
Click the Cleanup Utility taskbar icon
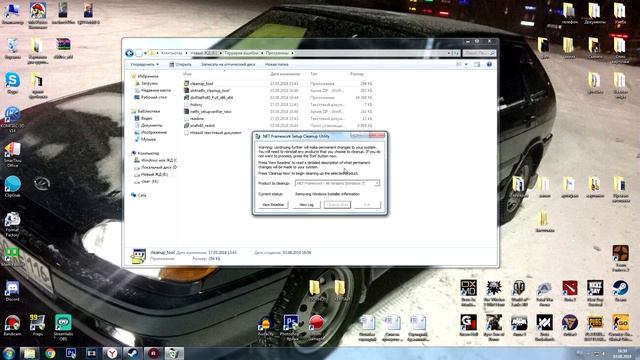click(174, 353)
